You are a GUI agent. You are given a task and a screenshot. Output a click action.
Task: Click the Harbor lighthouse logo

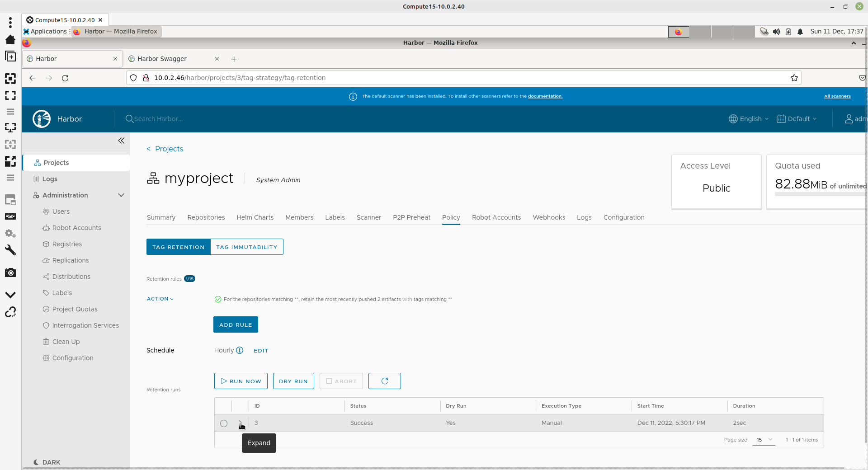[42, 119]
